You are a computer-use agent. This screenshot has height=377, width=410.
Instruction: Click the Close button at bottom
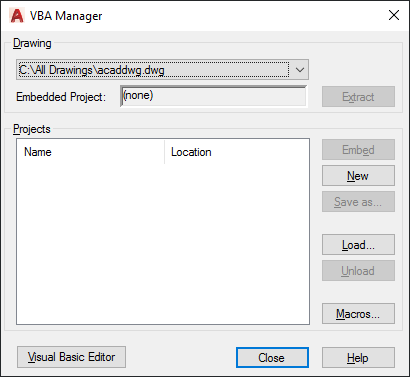[x=272, y=358]
